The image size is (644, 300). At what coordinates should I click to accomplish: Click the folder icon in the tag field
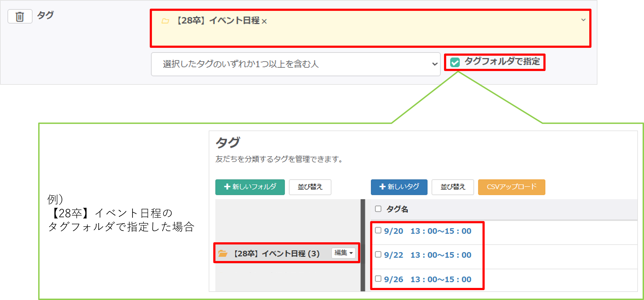[x=165, y=21]
